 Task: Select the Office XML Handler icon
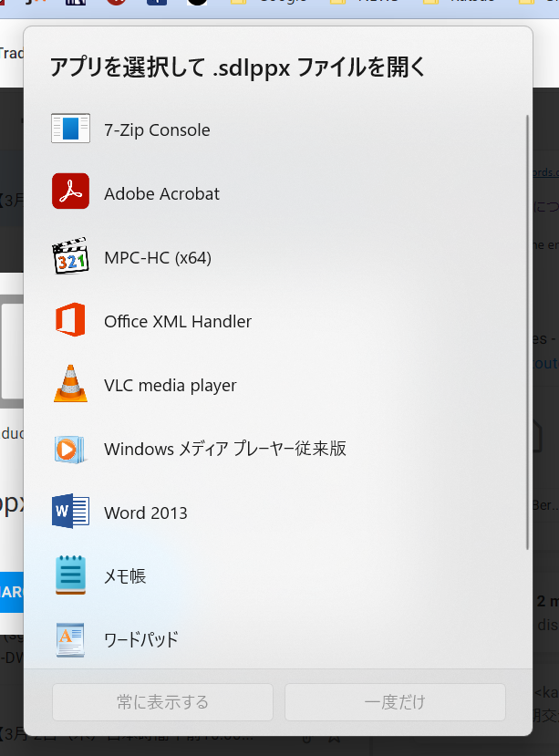[70, 320]
